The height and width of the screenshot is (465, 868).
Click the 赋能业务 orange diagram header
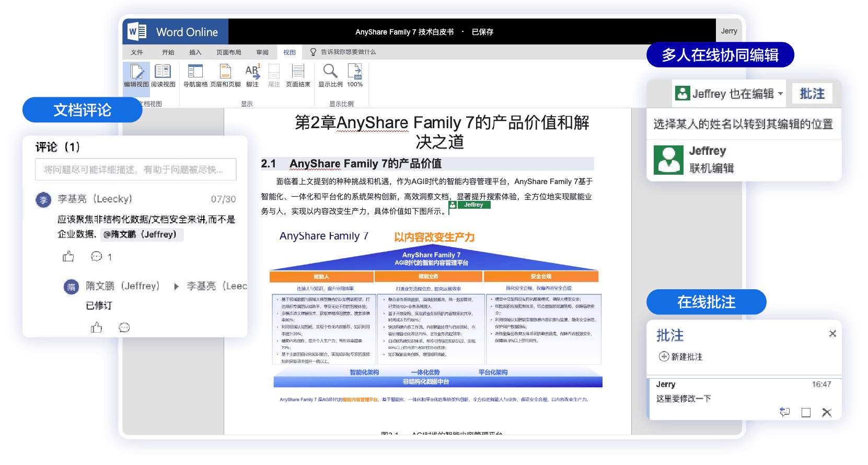[429, 277]
